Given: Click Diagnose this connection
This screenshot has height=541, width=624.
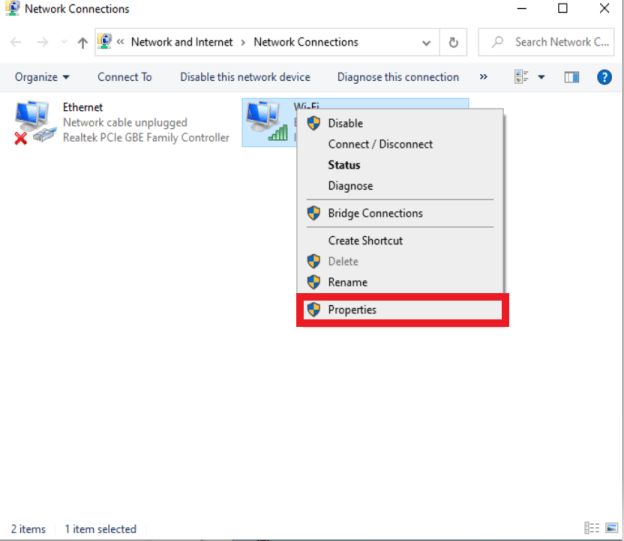Looking at the screenshot, I should pos(398,77).
